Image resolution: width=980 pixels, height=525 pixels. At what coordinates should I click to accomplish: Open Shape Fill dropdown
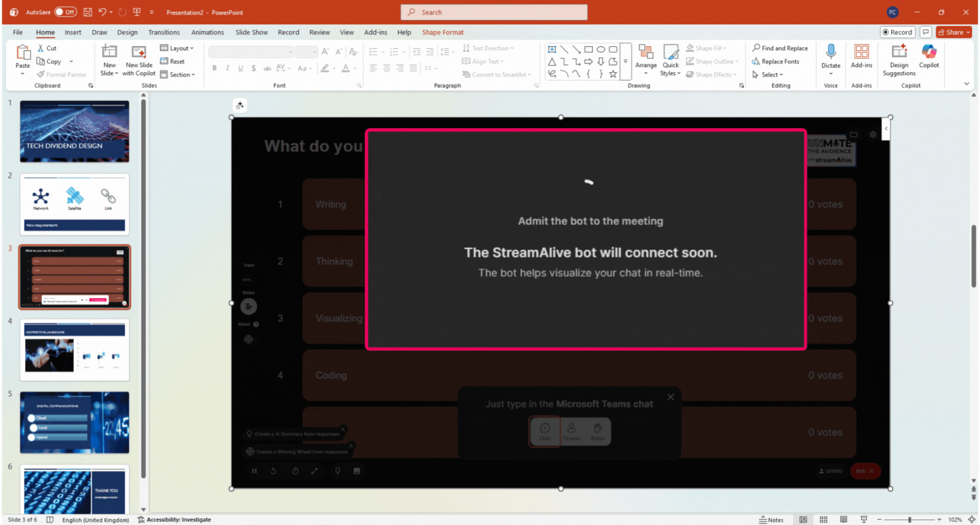point(706,48)
